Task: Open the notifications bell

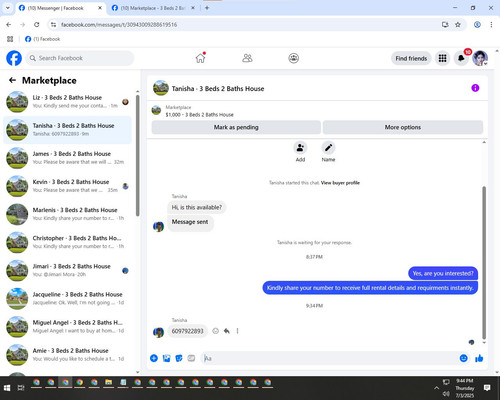Action: (461, 58)
